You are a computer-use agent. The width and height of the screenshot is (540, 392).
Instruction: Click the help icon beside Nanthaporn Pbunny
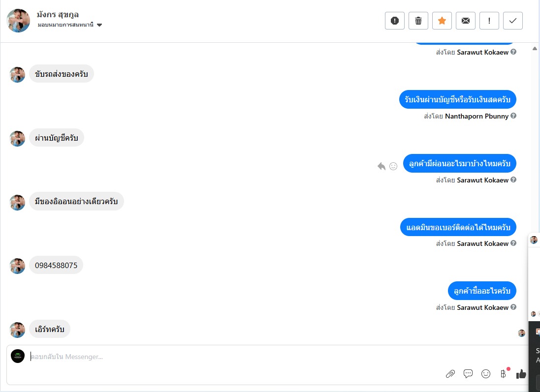pos(513,116)
